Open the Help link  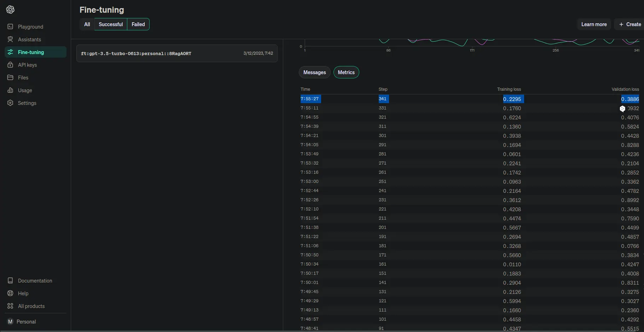[x=35, y=294]
